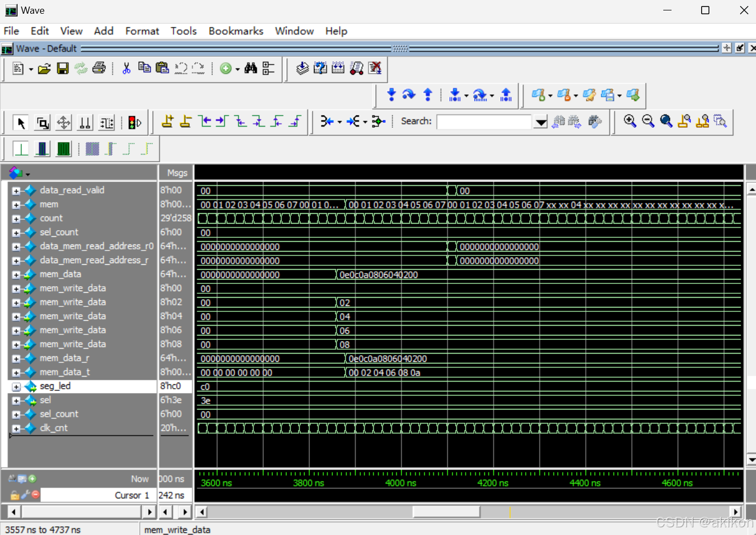Click the Insert Cursor icon
The image size is (756, 535).
click(167, 121)
